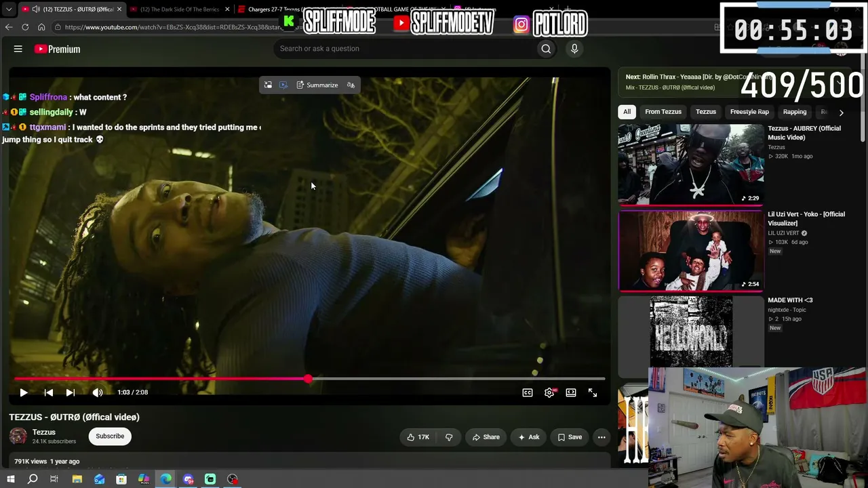Share the TEZZUS video
Screen dimensions: 868x488
tap(486, 437)
